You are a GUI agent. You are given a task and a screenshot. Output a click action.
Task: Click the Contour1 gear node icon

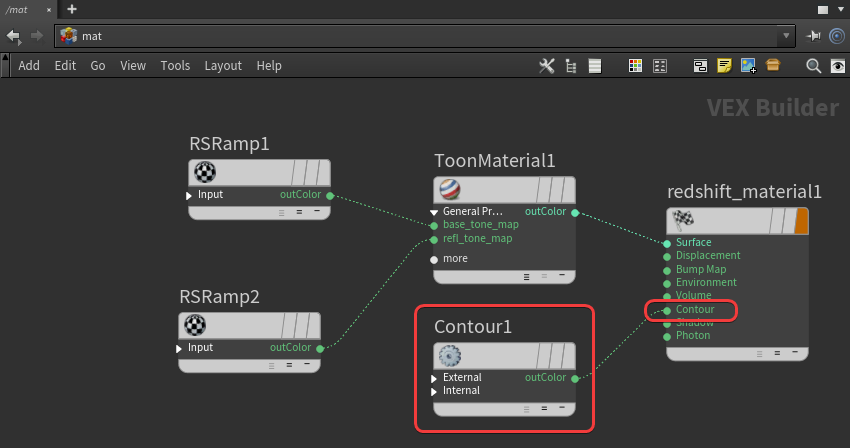coord(450,356)
